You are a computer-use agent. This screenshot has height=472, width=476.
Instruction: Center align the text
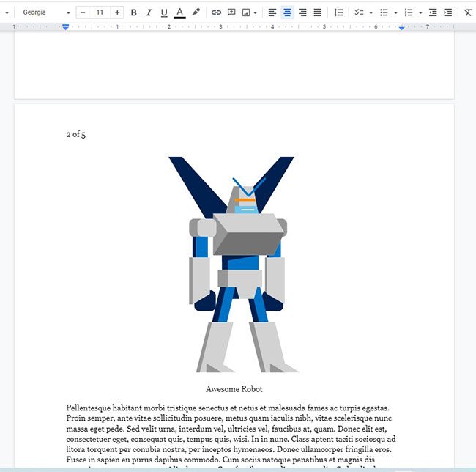287,12
